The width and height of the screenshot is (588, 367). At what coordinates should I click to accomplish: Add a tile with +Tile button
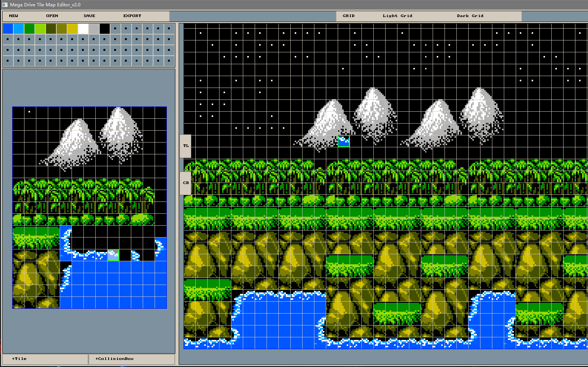click(45, 359)
